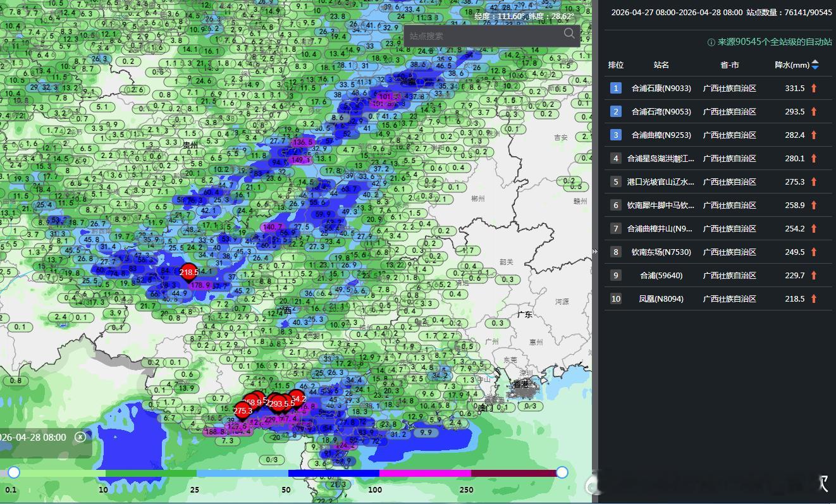Select the left handle of the rainfall range slider

click(x=13, y=472)
